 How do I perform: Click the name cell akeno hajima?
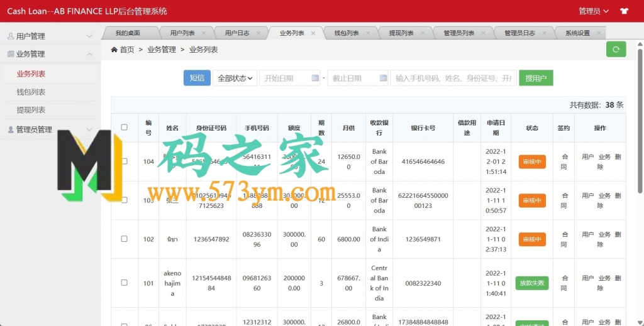(x=172, y=283)
